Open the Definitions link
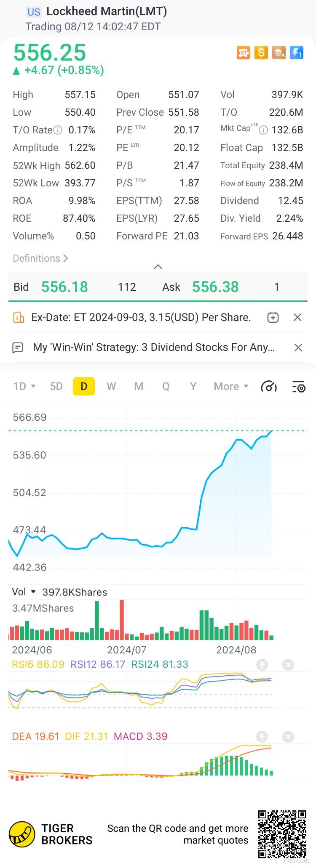Viewport: 316px width, 868px height. click(x=40, y=258)
